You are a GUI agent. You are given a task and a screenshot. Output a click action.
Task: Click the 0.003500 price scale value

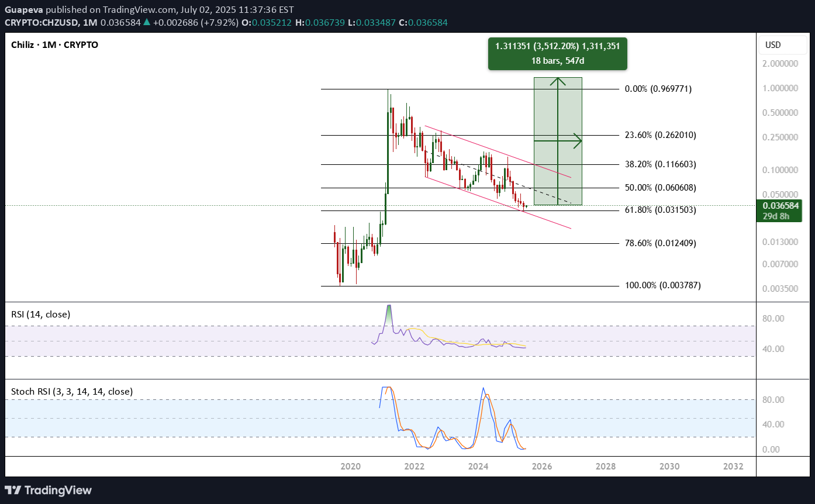coord(781,288)
